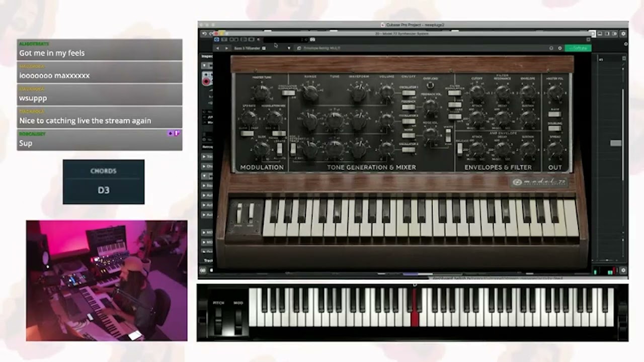The width and height of the screenshot is (644, 362).
Task: Flip the White/Pink noise switch
Action: [448, 135]
